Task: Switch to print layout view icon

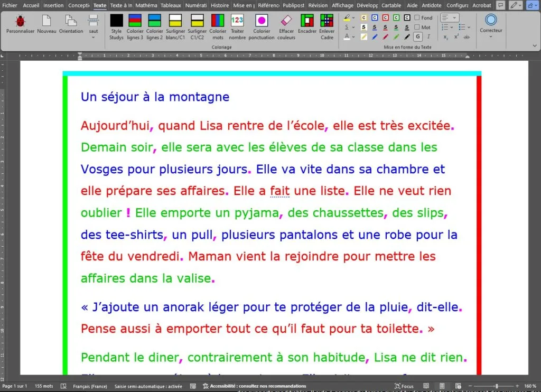Action: 442,386
